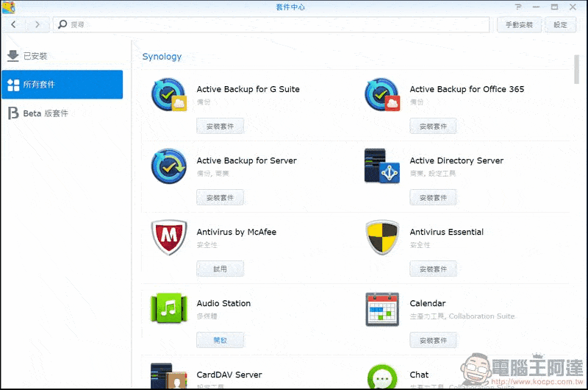
Task: Click the Audio Station music icon
Action: (168, 309)
